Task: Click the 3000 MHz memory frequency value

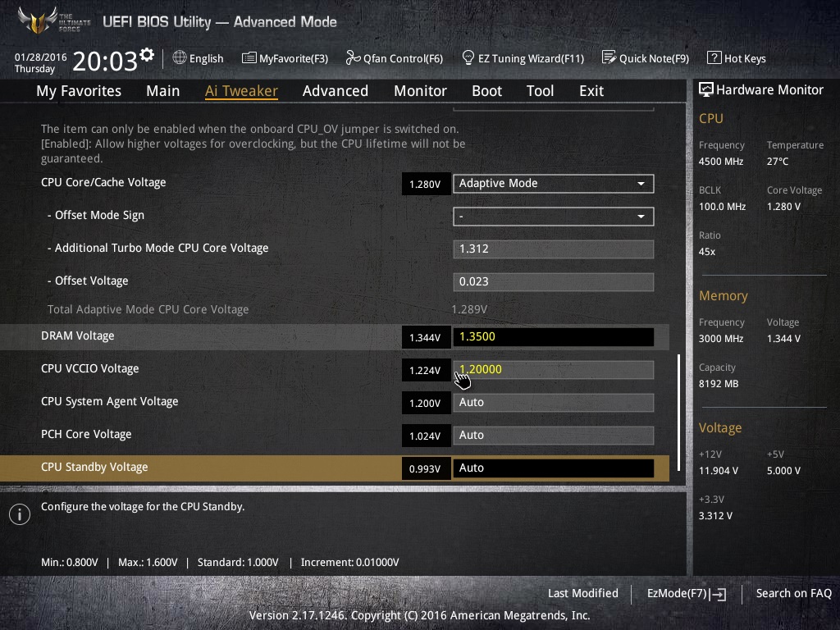Action: (720, 339)
